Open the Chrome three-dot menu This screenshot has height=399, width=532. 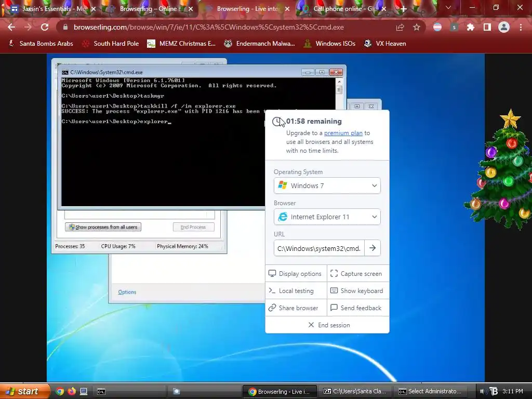521,27
